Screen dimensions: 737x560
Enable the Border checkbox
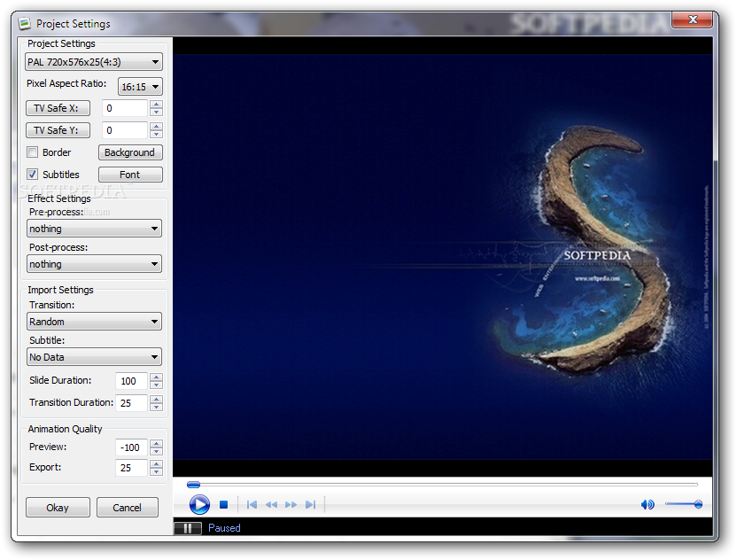[33, 152]
